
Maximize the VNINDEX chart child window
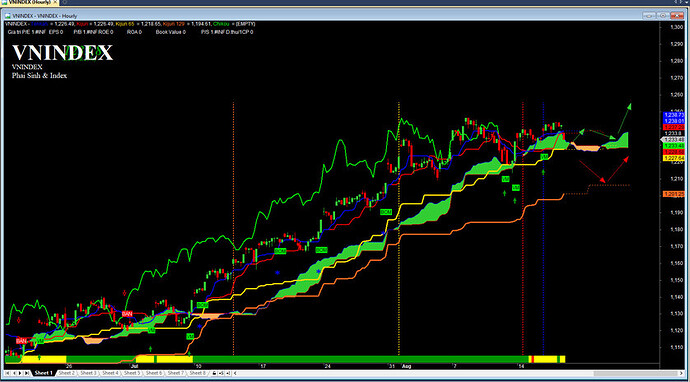662,15
